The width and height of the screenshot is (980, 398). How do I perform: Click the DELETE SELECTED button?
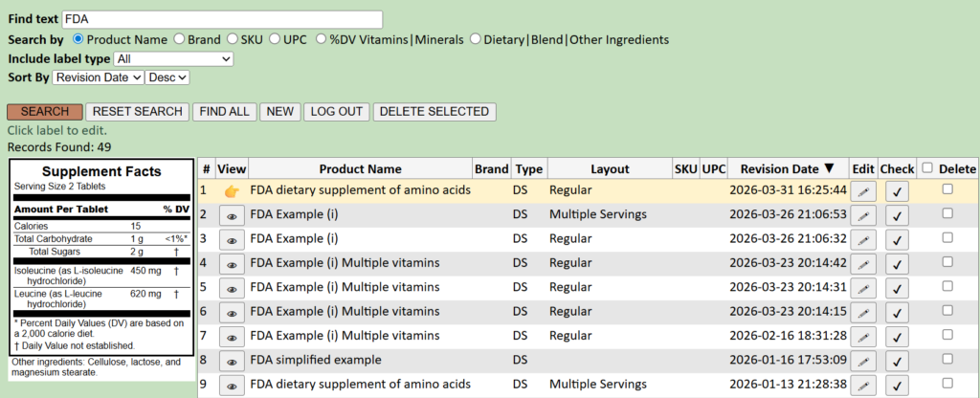click(x=434, y=111)
